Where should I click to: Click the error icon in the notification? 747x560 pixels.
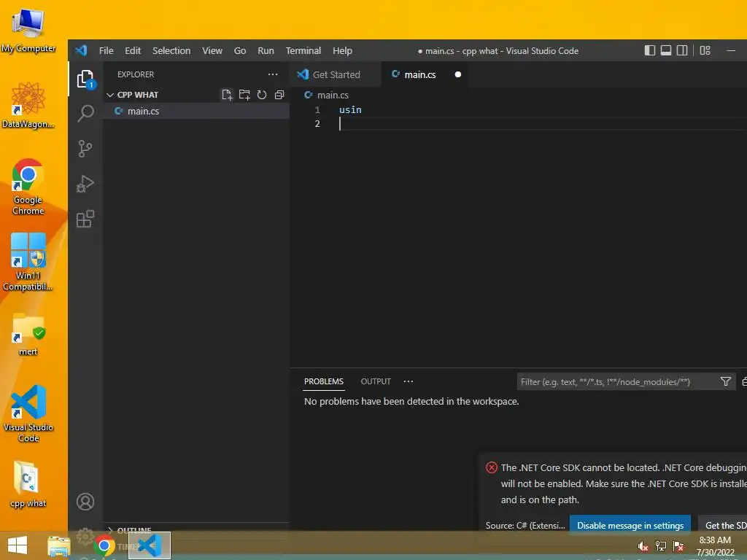[x=491, y=467]
